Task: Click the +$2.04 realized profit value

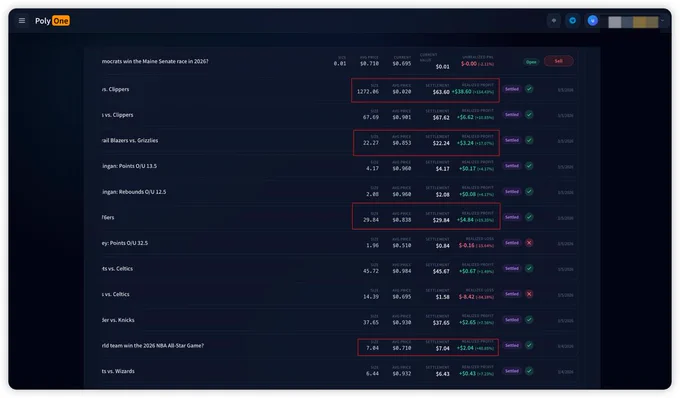Action: (x=465, y=348)
